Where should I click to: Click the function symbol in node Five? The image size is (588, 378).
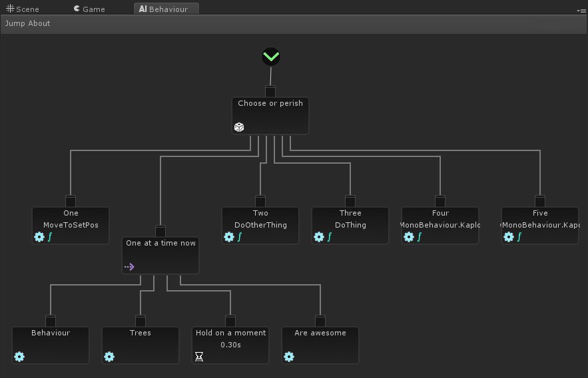[519, 237]
